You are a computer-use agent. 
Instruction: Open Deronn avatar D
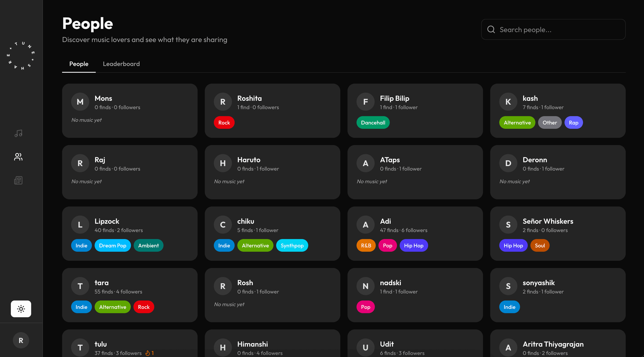pos(508,163)
